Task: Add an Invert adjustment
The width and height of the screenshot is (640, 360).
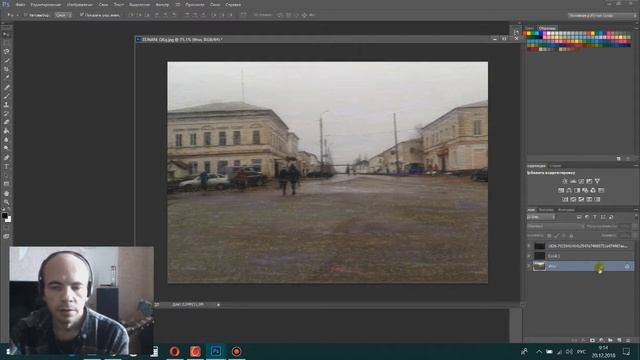Action: pos(565,200)
